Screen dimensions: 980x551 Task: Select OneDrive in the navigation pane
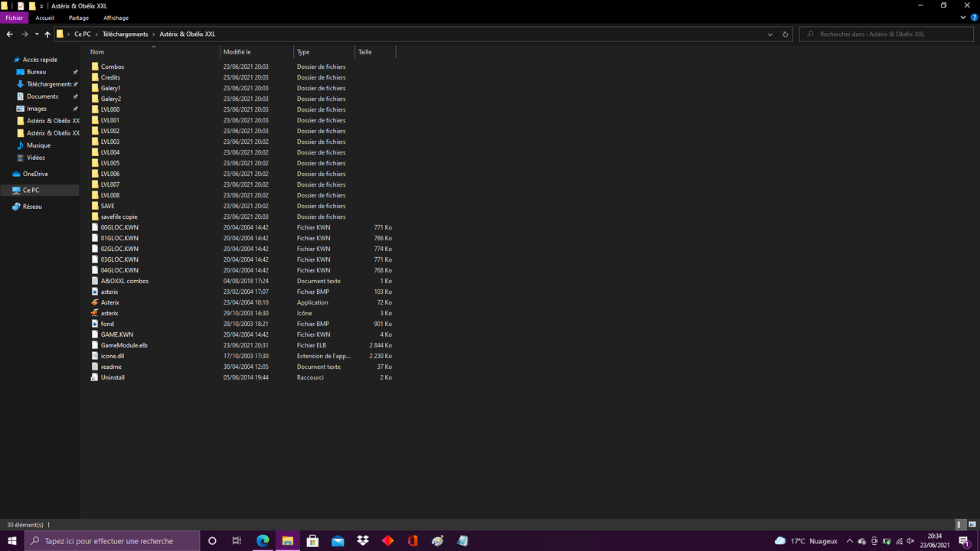point(35,174)
